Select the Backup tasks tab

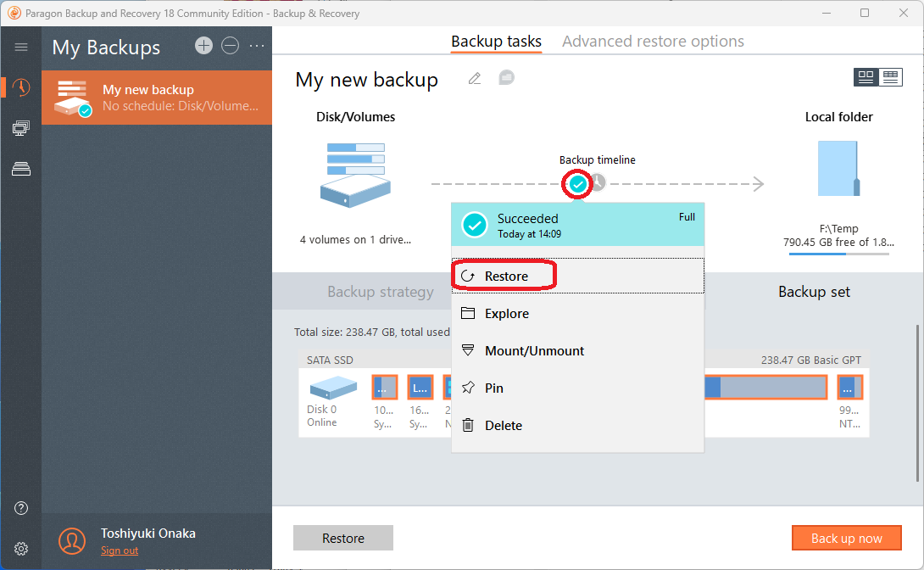496,42
